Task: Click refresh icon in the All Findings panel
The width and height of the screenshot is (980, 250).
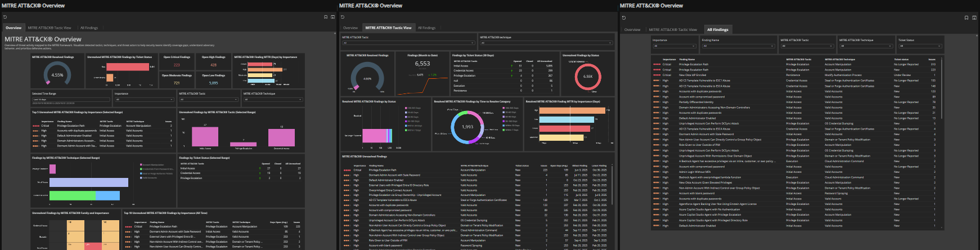Action: tap(624, 18)
